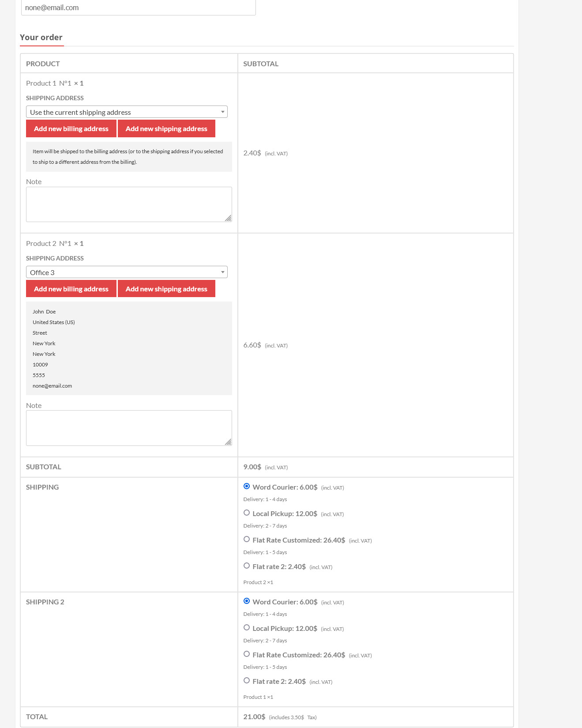Pick Flat Rate Customized under Shipping 2

[247, 654]
